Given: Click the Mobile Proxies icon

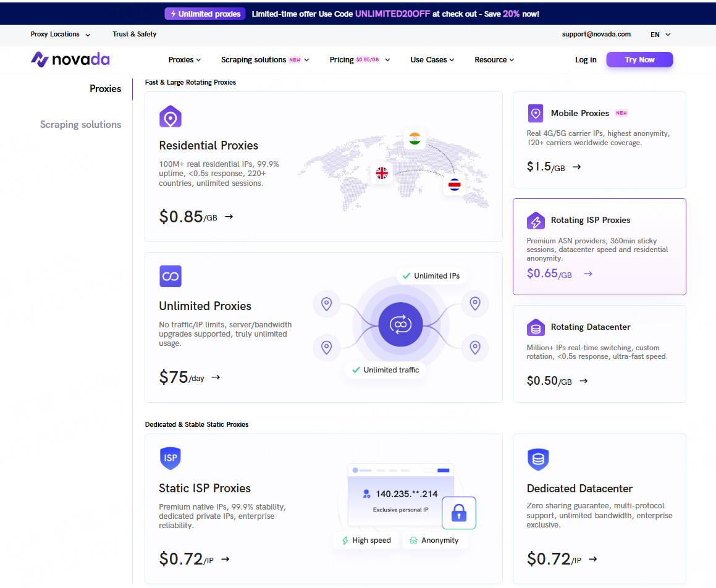Looking at the screenshot, I should pyautogui.click(x=536, y=114).
